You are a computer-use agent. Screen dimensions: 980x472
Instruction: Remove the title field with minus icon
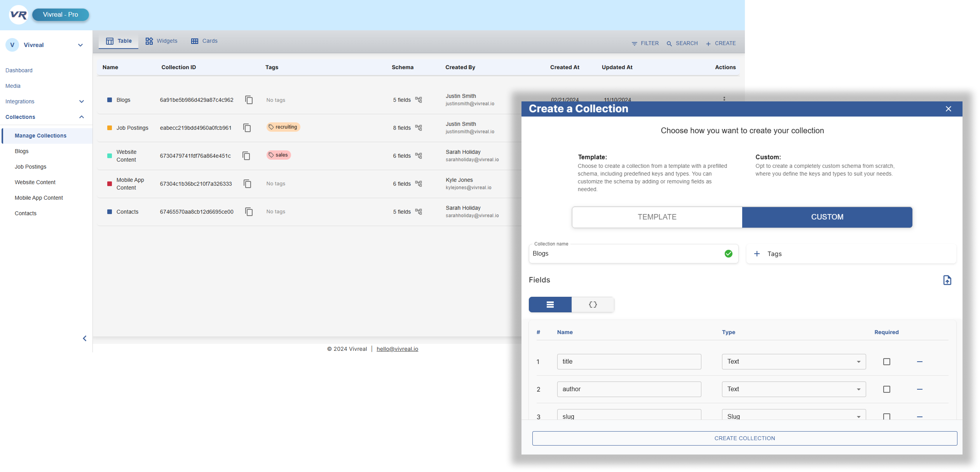click(x=920, y=362)
